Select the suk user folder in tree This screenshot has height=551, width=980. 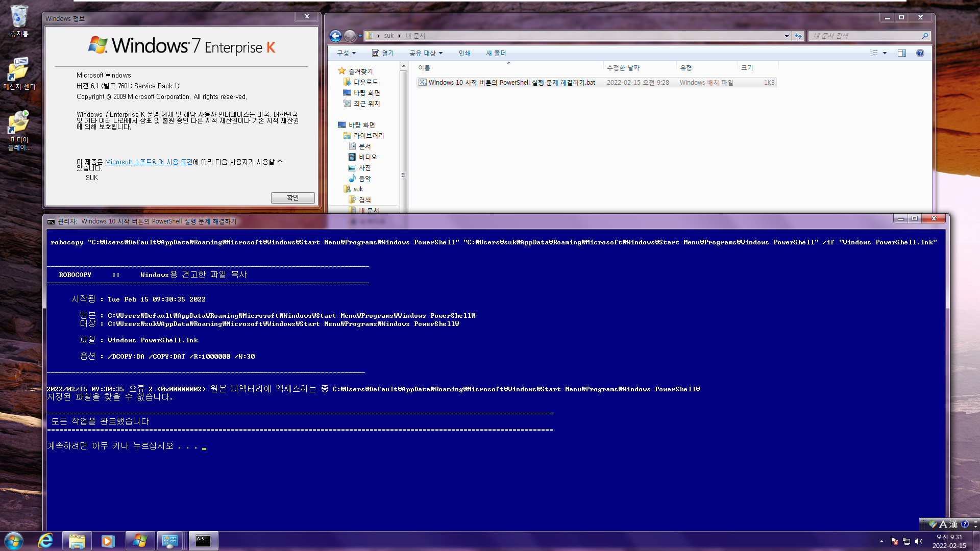point(353,189)
